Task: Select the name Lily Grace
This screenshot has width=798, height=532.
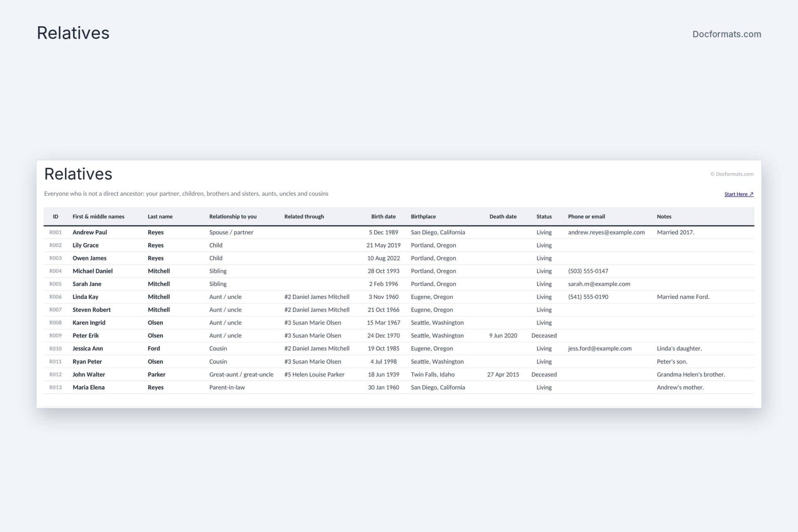Action: tap(86, 245)
